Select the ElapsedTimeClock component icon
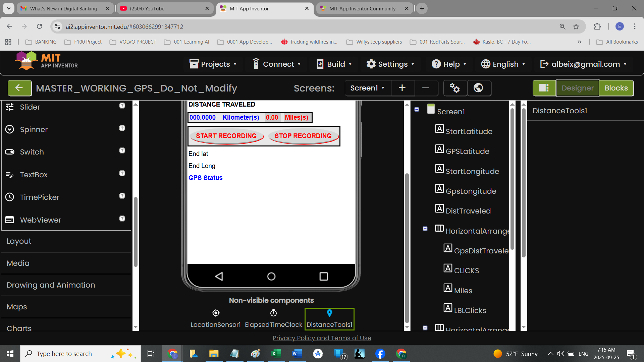644x362 pixels. [274, 313]
